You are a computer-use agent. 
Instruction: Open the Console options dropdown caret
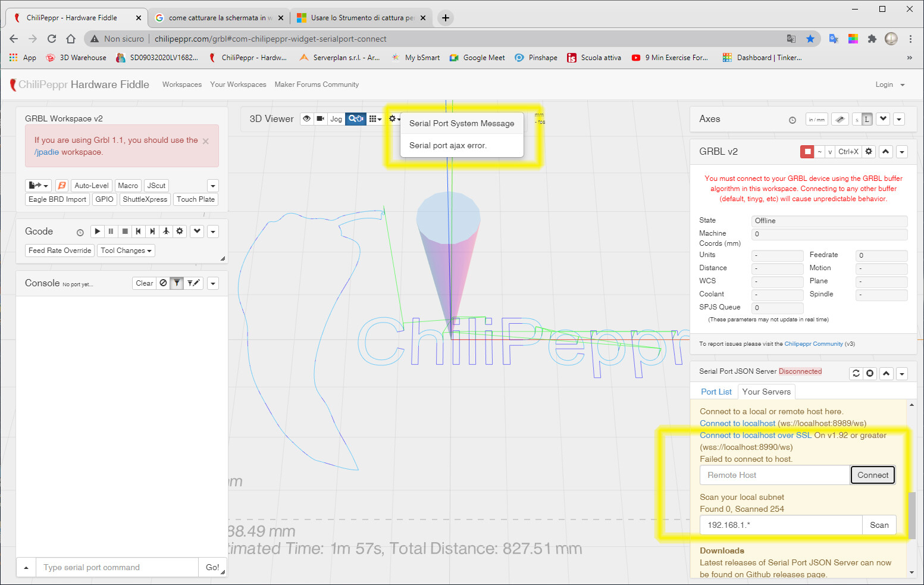pyautogui.click(x=213, y=283)
